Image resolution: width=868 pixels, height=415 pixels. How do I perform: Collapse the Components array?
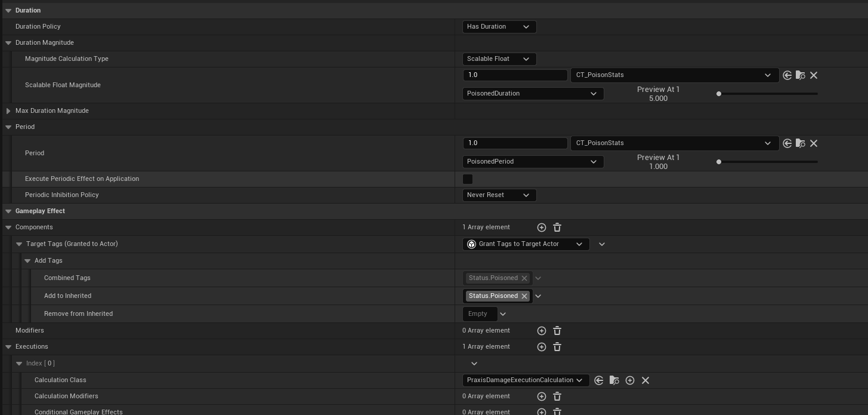(8, 228)
